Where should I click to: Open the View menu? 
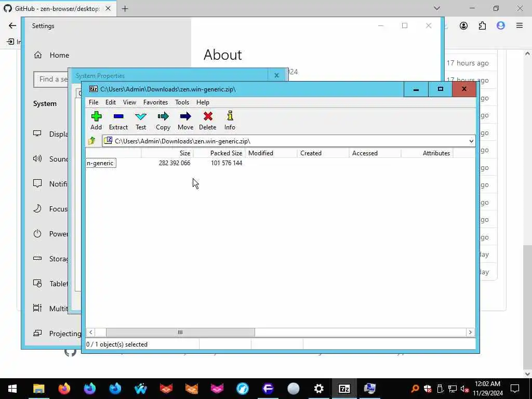pos(129,102)
